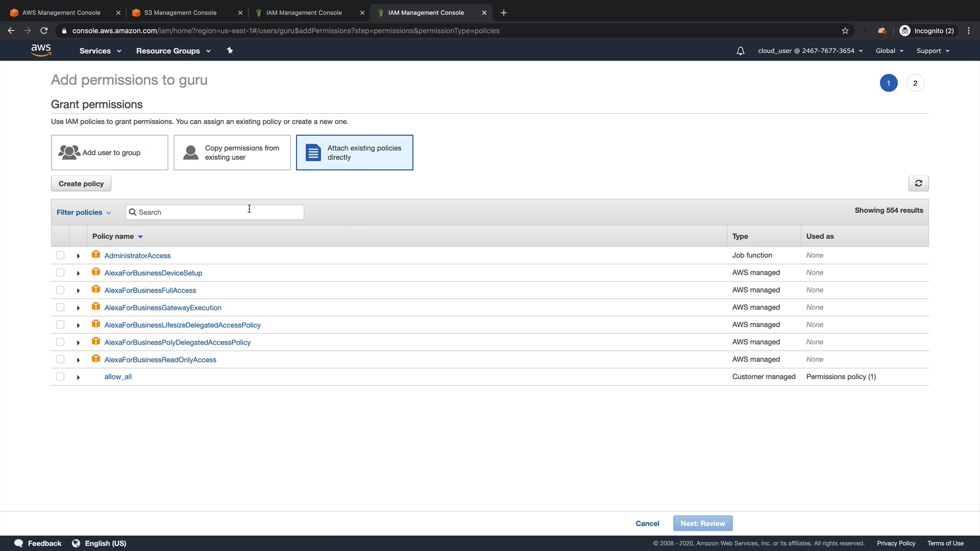Select the AlexaForBusinessFullAccess checkbox
The image size is (980, 551).
pyautogui.click(x=60, y=290)
